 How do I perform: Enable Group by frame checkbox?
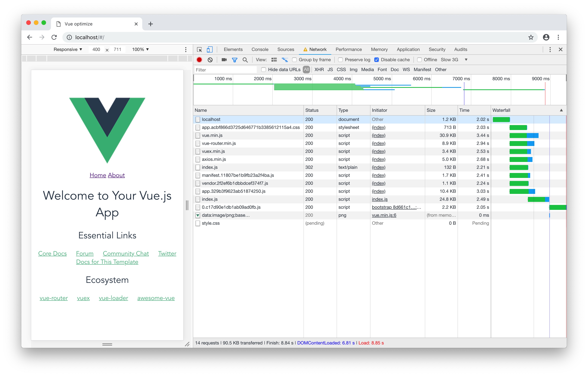[294, 60]
